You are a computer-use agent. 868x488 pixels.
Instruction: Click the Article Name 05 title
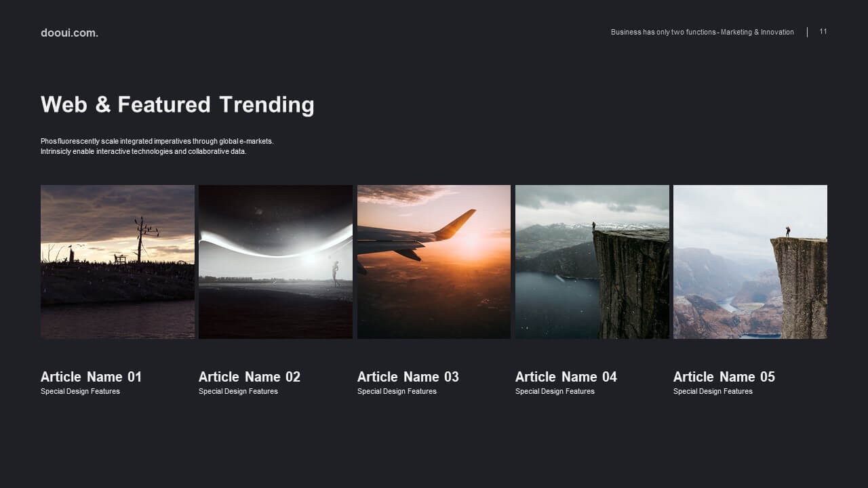[724, 377]
